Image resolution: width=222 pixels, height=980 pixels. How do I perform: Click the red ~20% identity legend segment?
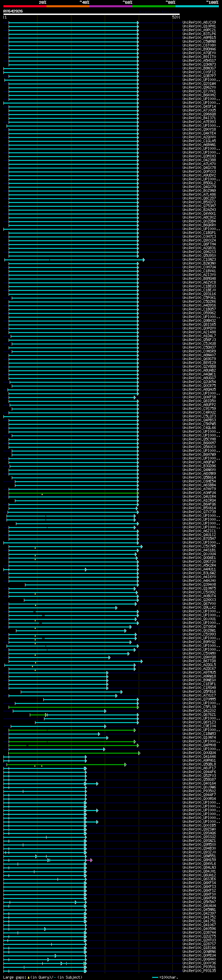(25, 7)
